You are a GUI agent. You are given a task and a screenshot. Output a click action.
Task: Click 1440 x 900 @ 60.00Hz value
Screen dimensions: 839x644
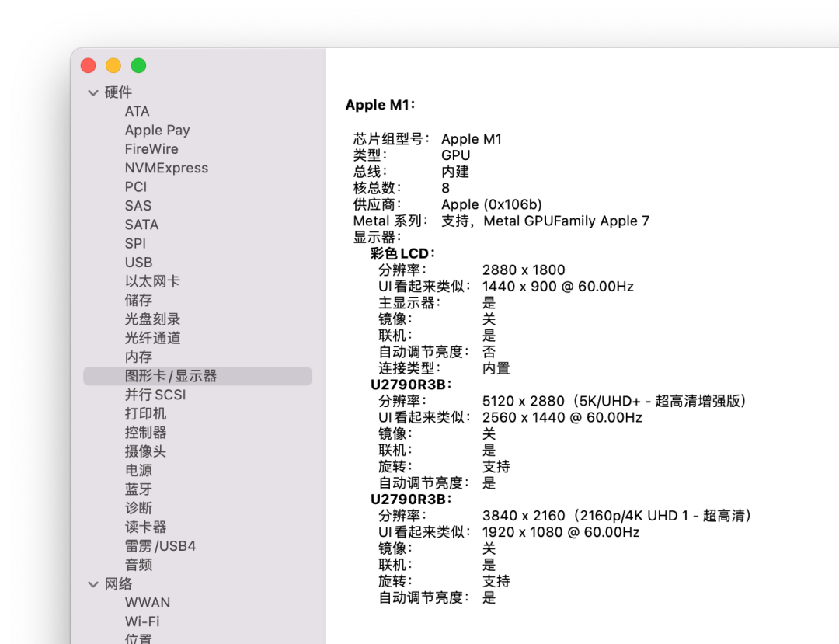(558, 287)
